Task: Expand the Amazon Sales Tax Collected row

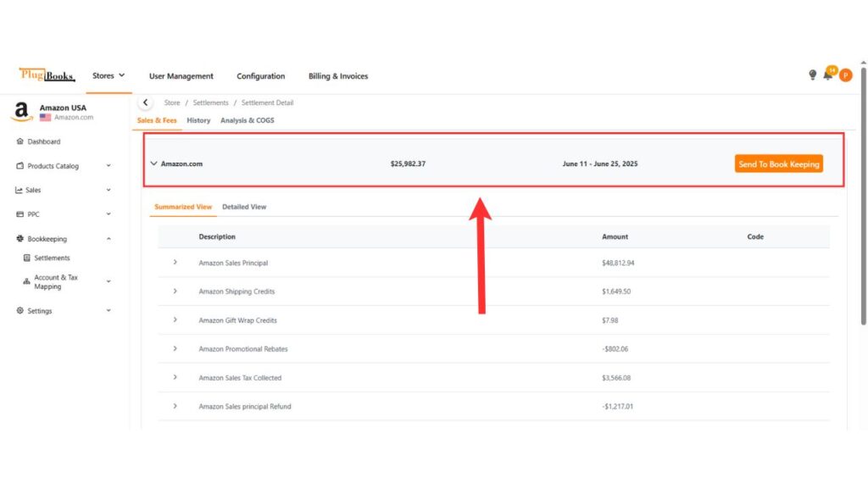Action: coord(175,377)
